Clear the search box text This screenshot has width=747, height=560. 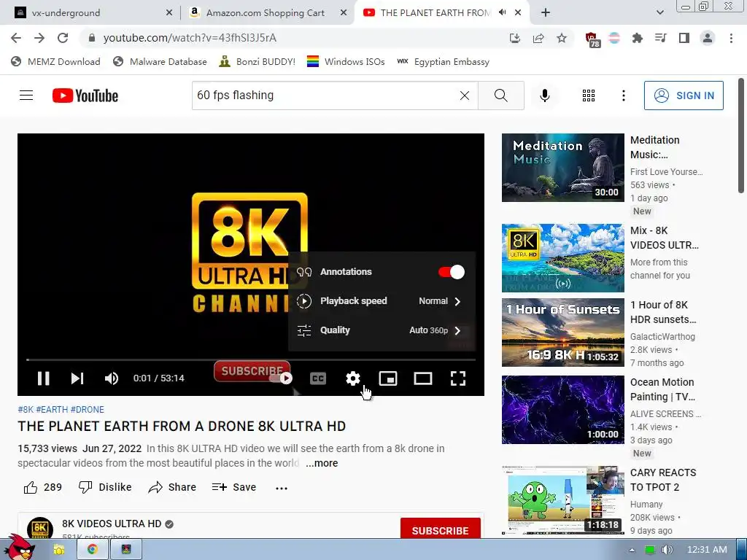[x=465, y=96]
